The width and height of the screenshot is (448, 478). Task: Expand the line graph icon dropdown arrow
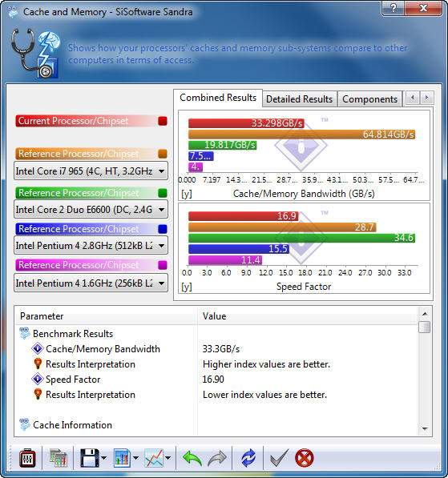(167, 458)
